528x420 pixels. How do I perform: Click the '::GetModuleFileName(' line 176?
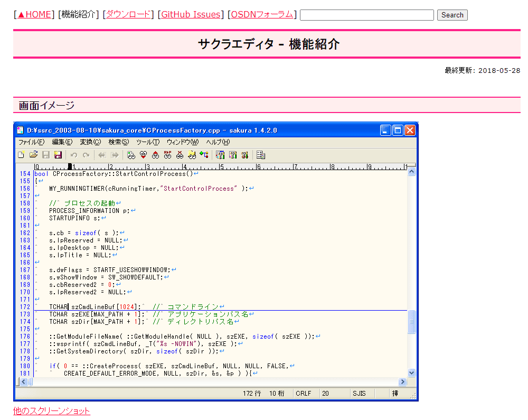coord(182,337)
